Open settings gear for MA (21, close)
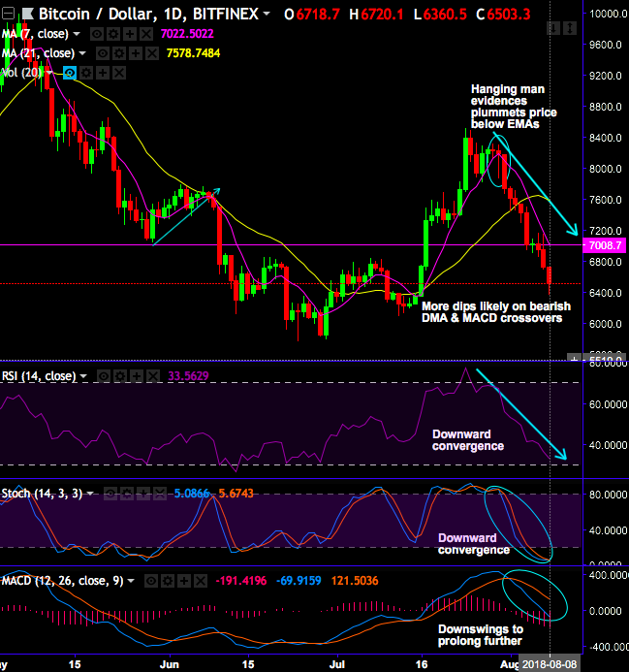The image size is (629, 672). (x=118, y=53)
